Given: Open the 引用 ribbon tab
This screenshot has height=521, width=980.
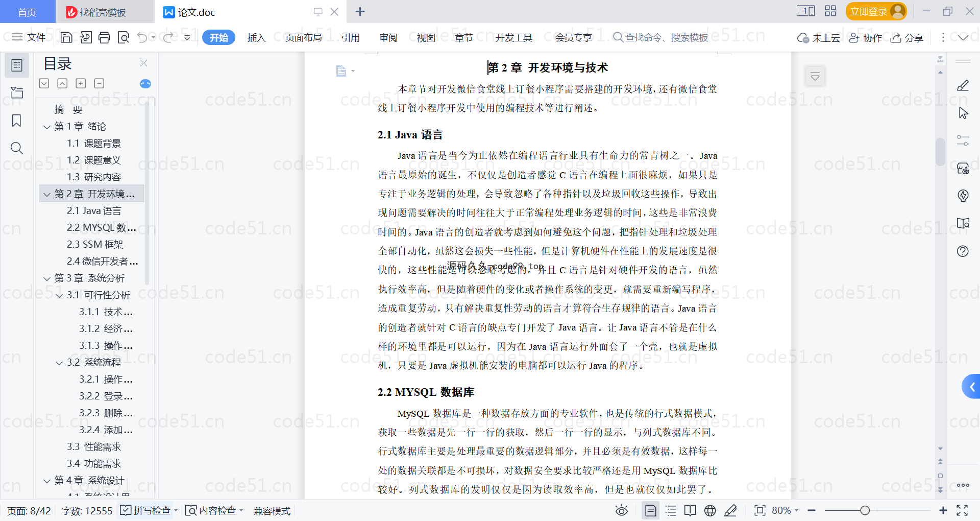Looking at the screenshot, I should coord(351,37).
